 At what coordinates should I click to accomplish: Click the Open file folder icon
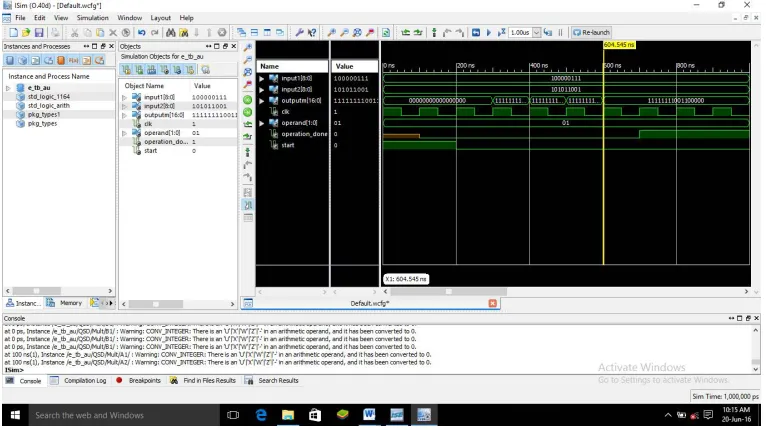pos(26,33)
